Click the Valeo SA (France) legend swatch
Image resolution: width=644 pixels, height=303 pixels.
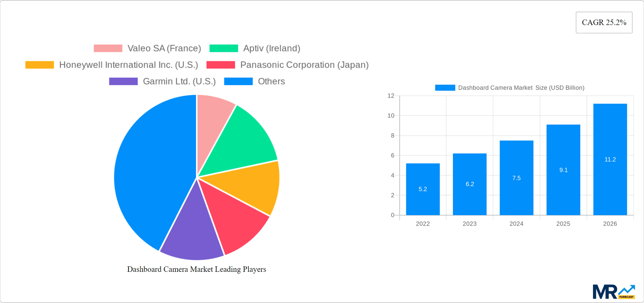(108, 48)
